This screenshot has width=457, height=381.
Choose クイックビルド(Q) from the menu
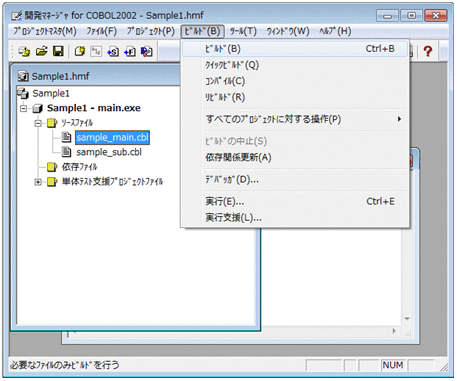click(295, 65)
